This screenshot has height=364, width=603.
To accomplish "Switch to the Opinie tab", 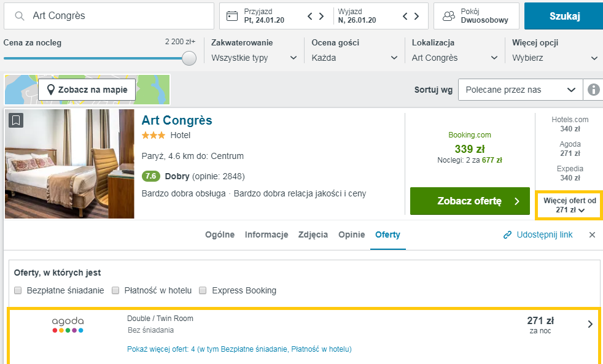I will click(351, 235).
